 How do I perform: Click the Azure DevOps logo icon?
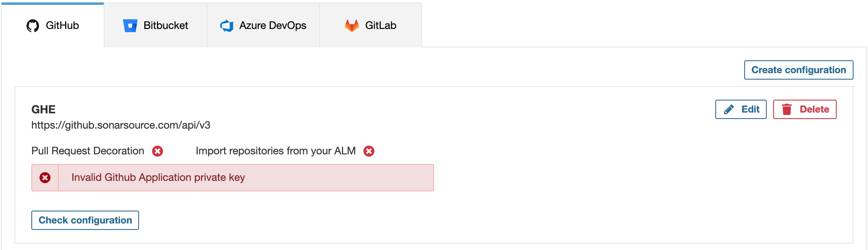pos(227,26)
